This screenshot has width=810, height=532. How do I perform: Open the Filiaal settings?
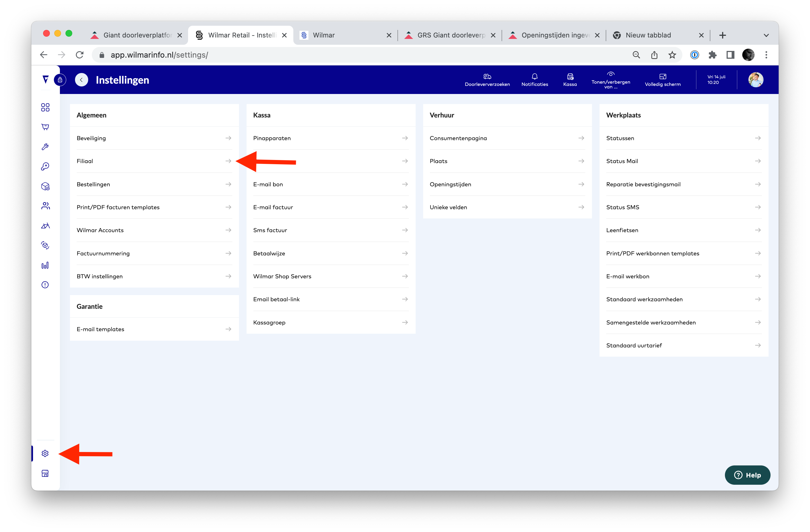tap(154, 161)
